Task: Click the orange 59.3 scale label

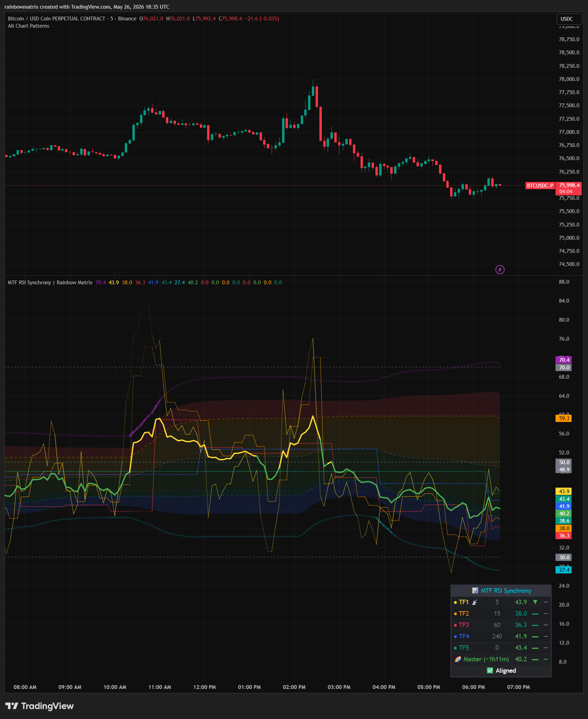Action: 563,418
